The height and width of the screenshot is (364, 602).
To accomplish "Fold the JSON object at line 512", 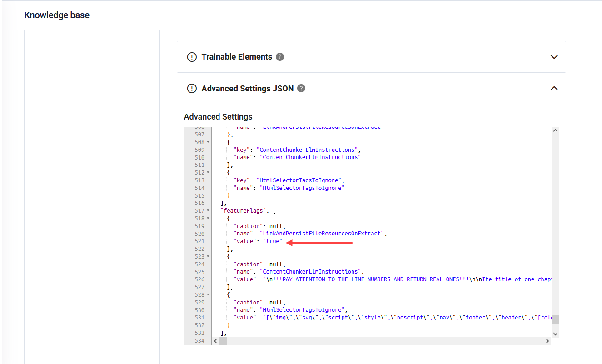I will tap(208, 173).
